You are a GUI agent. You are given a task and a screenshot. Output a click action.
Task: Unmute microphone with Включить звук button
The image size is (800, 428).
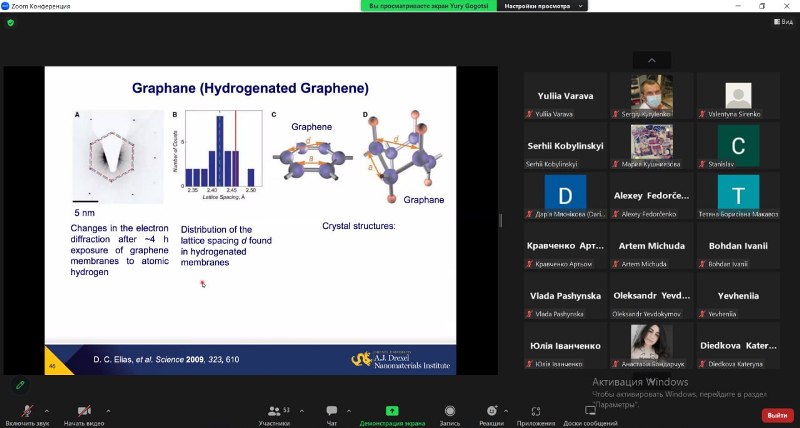pos(27,411)
